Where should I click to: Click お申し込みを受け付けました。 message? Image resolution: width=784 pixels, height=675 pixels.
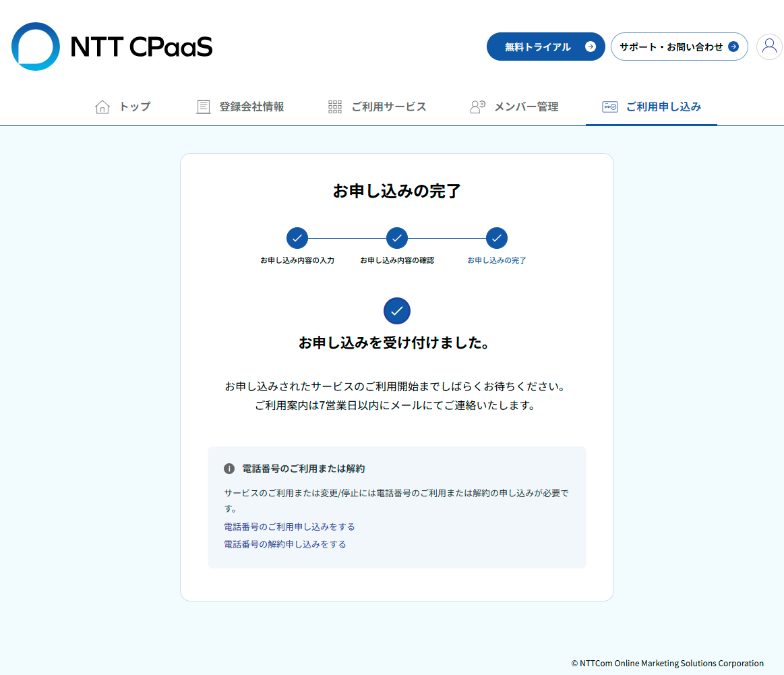394,343
